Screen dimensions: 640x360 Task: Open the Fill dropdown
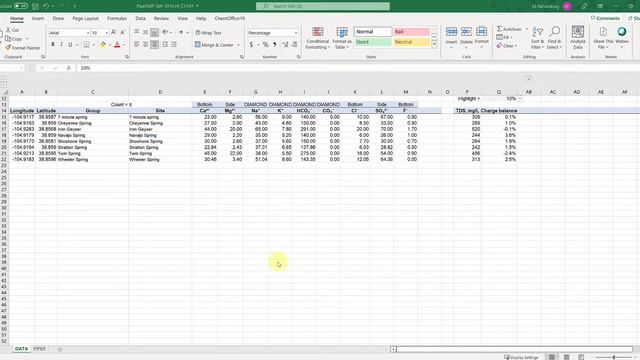click(x=504, y=38)
